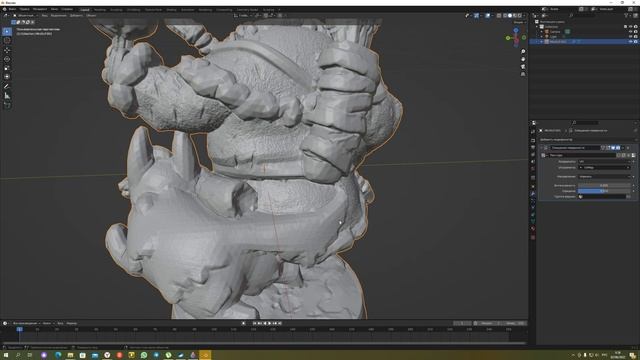This screenshot has width=640, height=360.
Task: Select the Transform tool
Action: tap(7, 77)
